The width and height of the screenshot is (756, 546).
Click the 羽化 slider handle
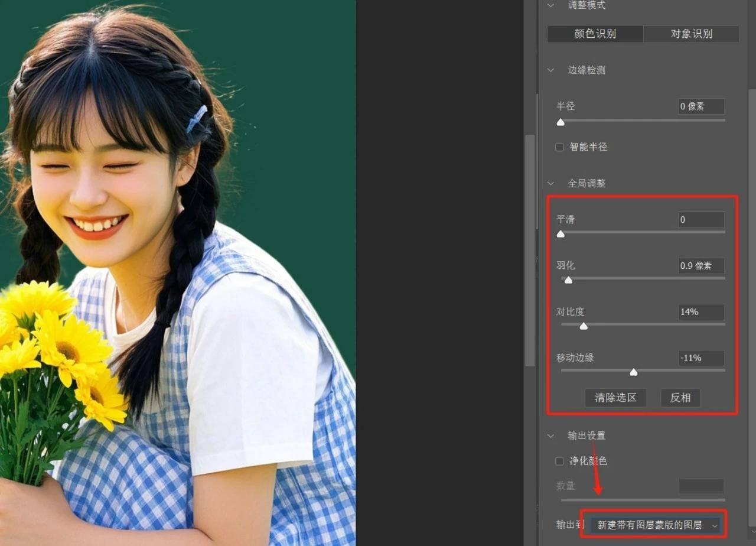(568, 280)
